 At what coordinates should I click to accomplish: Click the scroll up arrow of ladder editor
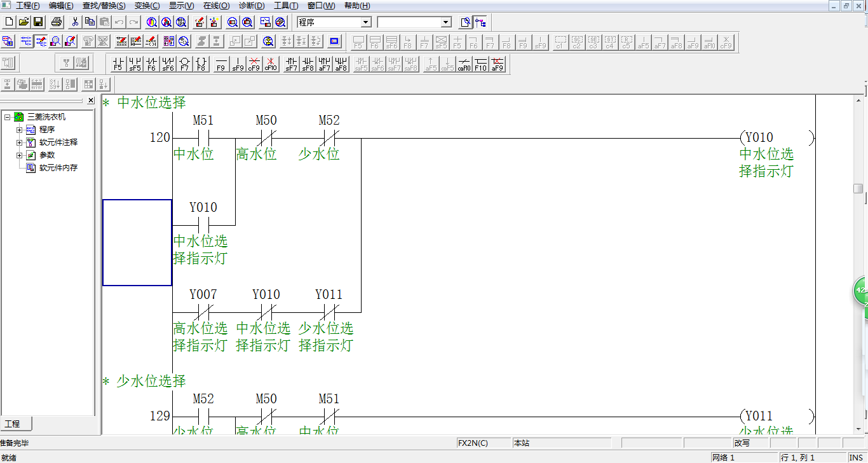[858, 99]
